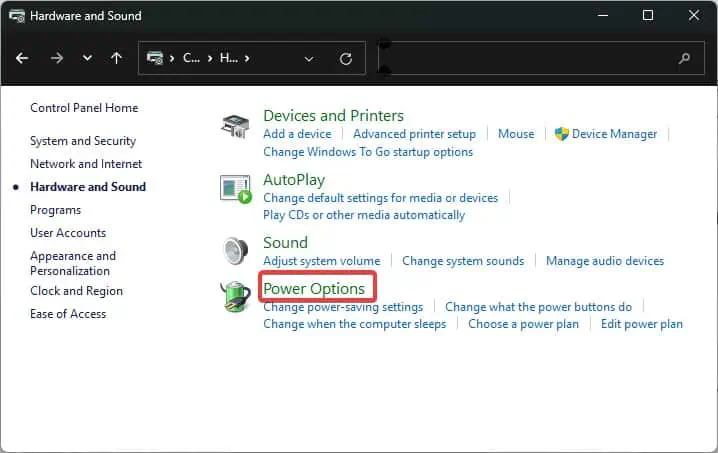The image size is (718, 453).
Task: Change default settings for media or devices
Action: click(x=381, y=198)
